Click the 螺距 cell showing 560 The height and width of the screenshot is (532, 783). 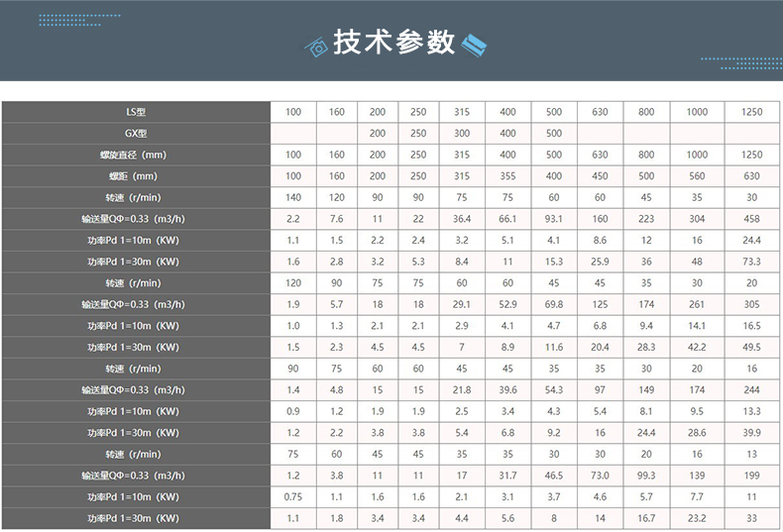tap(697, 176)
